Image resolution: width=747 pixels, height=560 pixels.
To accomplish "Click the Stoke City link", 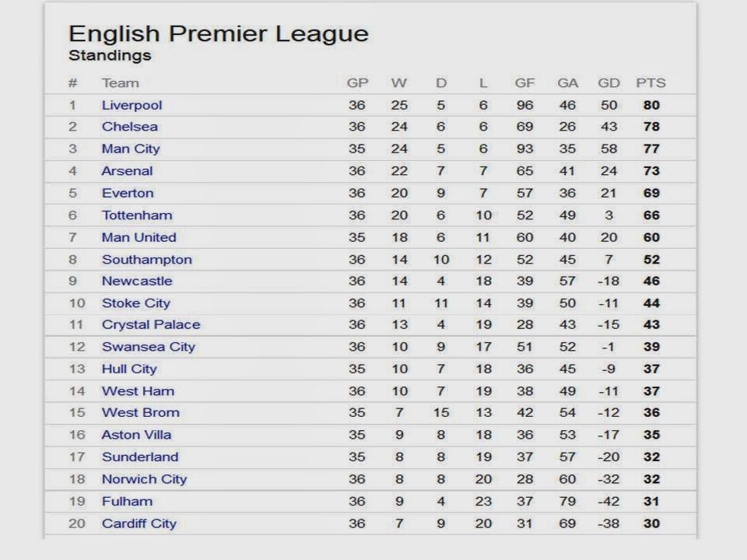I will pyautogui.click(x=135, y=303).
